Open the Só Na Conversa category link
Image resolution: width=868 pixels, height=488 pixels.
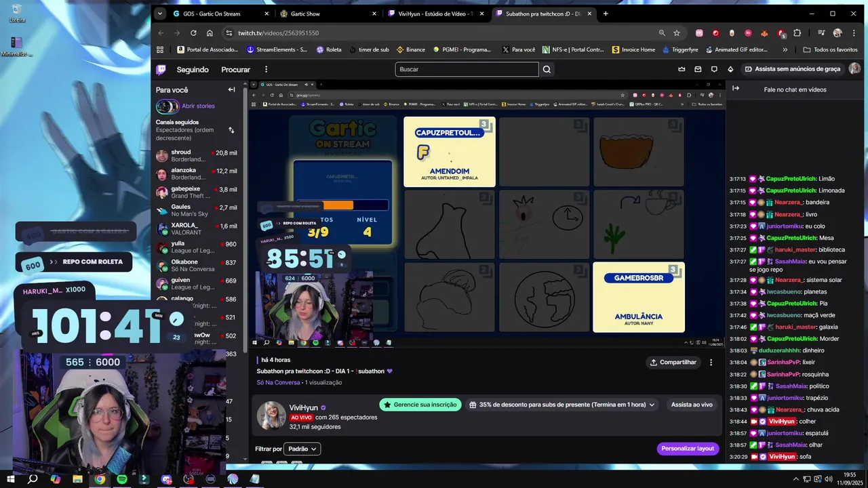coord(278,382)
